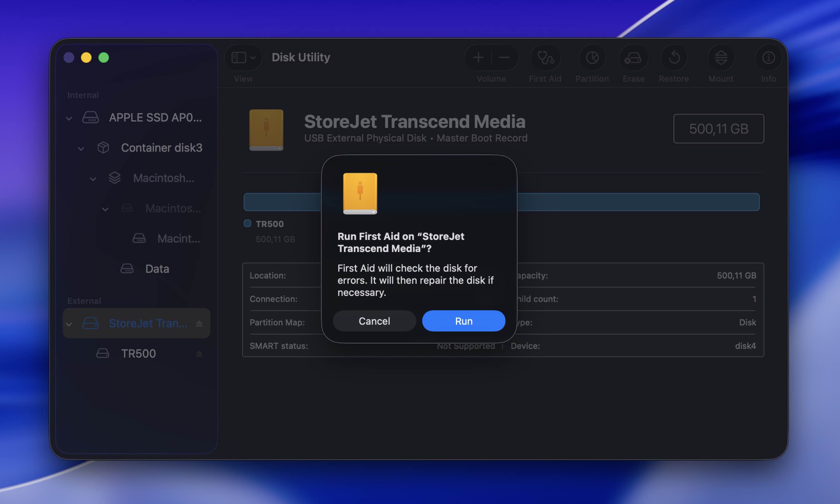Cancel the First Aid dialog
Image resolution: width=840 pixels, height=504 pixels.
(374, 321)
